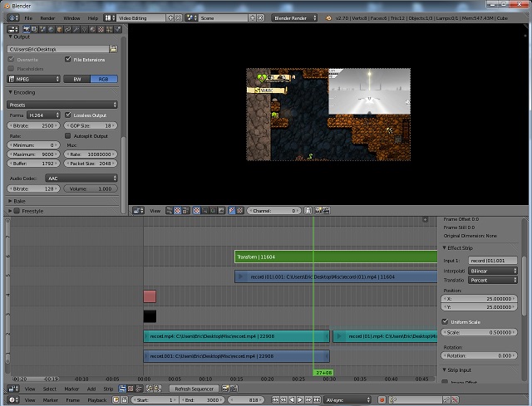Screen dimensions: 532x406
Task: Select the record.mp4 teal audio strip
Action: (x=236, y=336)
